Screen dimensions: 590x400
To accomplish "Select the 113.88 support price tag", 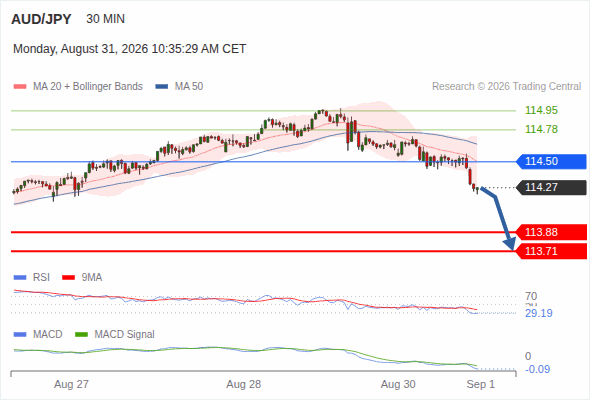I will click(551, 232).
